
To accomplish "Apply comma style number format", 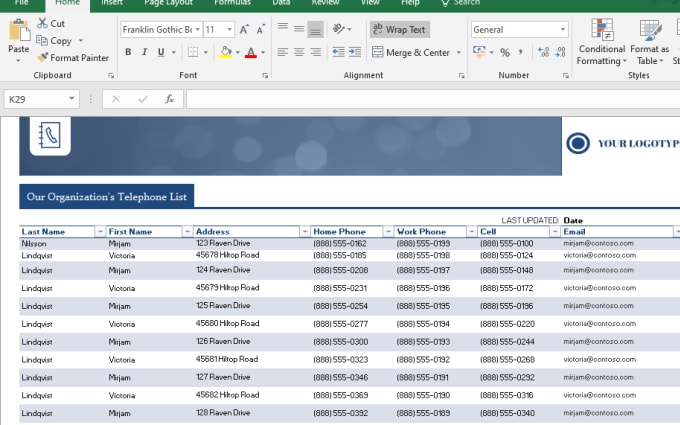I will [x=520, y=52].
